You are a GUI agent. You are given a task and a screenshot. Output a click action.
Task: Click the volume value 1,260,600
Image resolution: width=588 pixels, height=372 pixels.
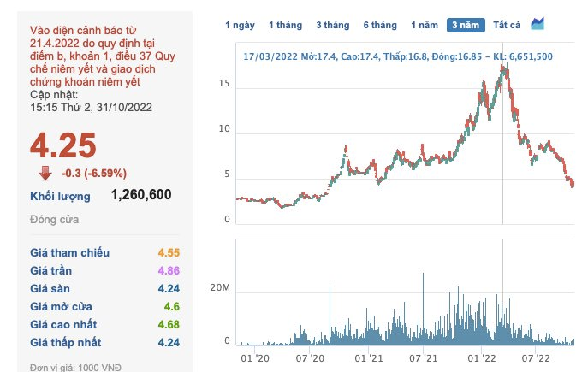[x=141, y=195]
